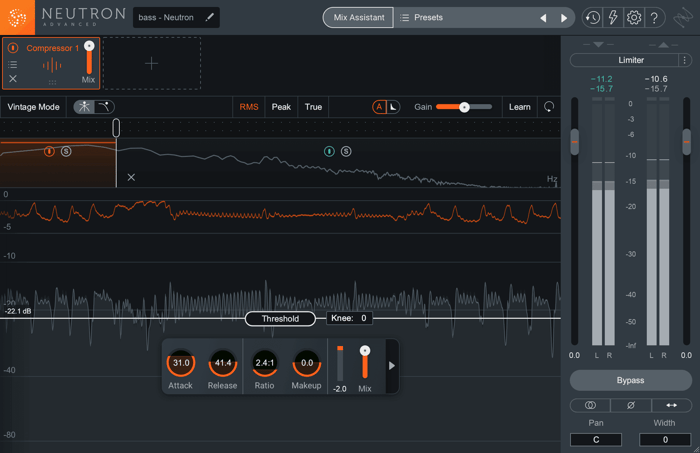Click the output meter up-triangle icon
Image resolution: width=700 pixels, height=453 pixels.
click(x=663, y=45)
